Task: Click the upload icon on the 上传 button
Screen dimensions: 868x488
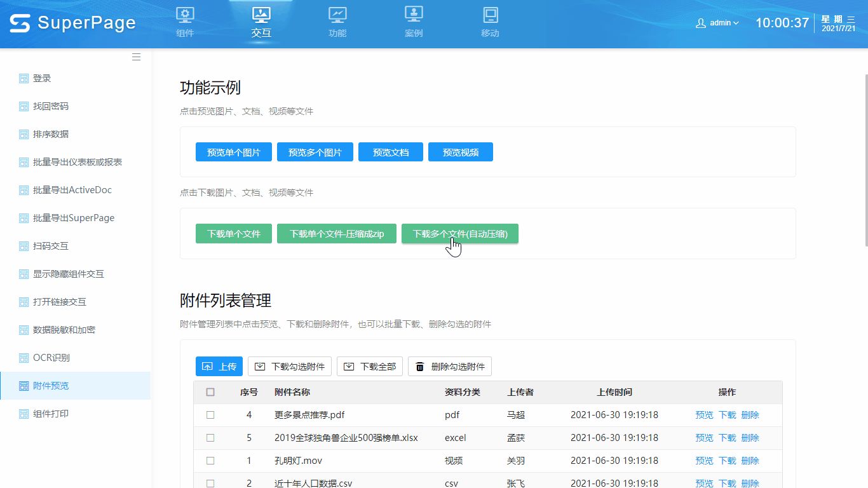Action: click(x=207, y=366)
